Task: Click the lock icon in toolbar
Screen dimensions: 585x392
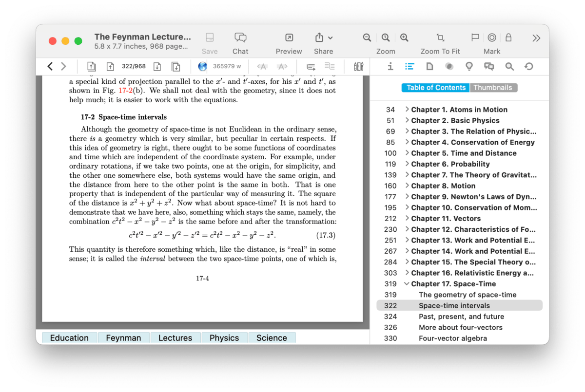Action: point(508,38)
